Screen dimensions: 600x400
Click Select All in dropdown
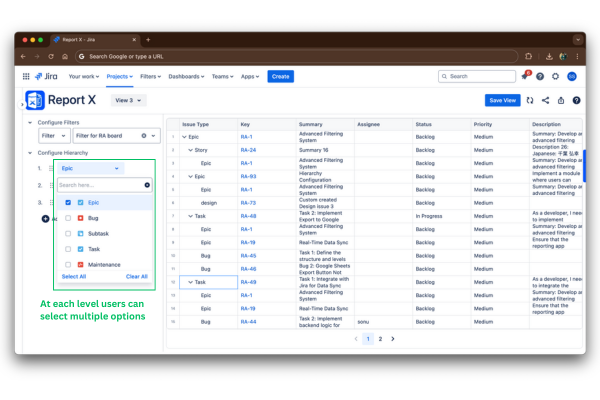click(x=74, y=276)
